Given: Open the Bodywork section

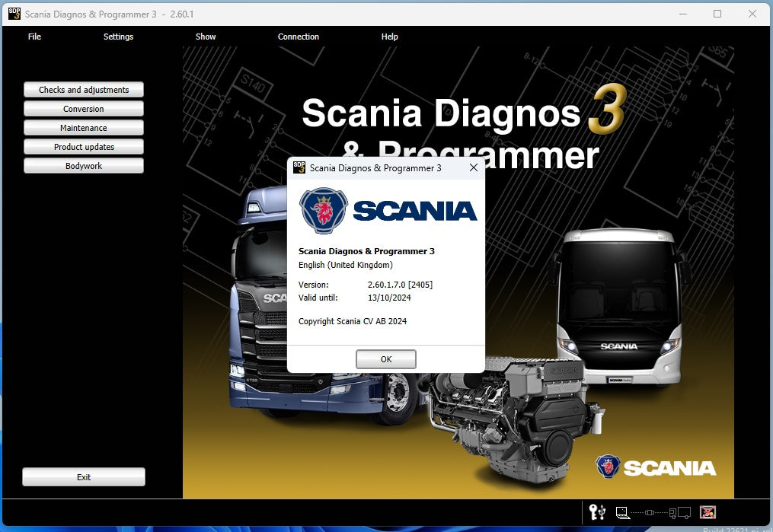Looking at the screenshot, I should click(x=84, y=166).
